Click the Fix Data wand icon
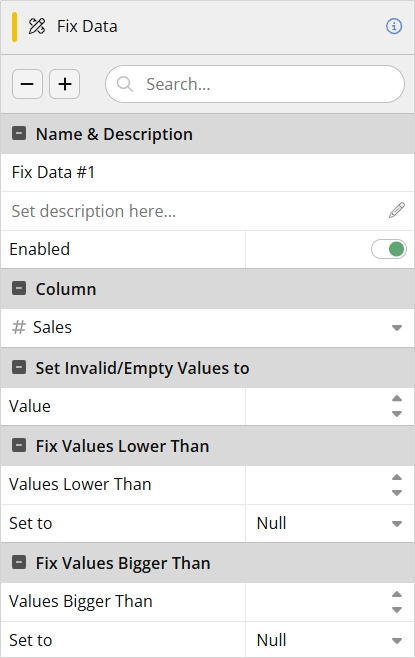415x658 pixels. click(x=37, y=26)
